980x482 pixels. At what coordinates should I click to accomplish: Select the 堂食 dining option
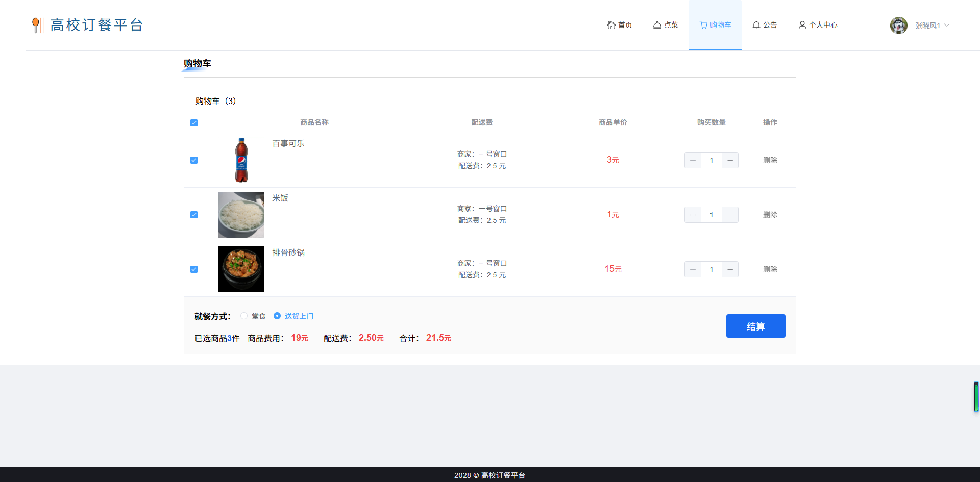tap(253, 316)
